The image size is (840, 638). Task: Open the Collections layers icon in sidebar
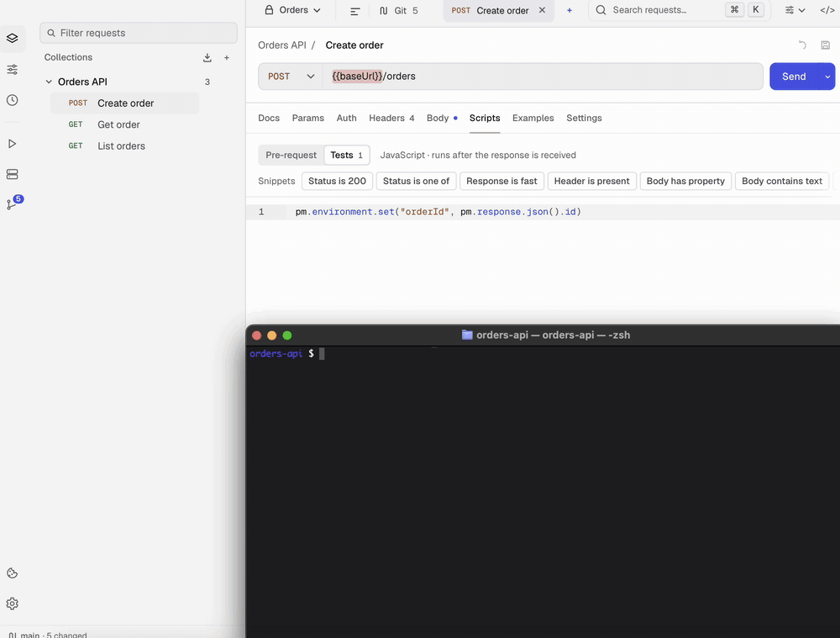click(13, 38)
